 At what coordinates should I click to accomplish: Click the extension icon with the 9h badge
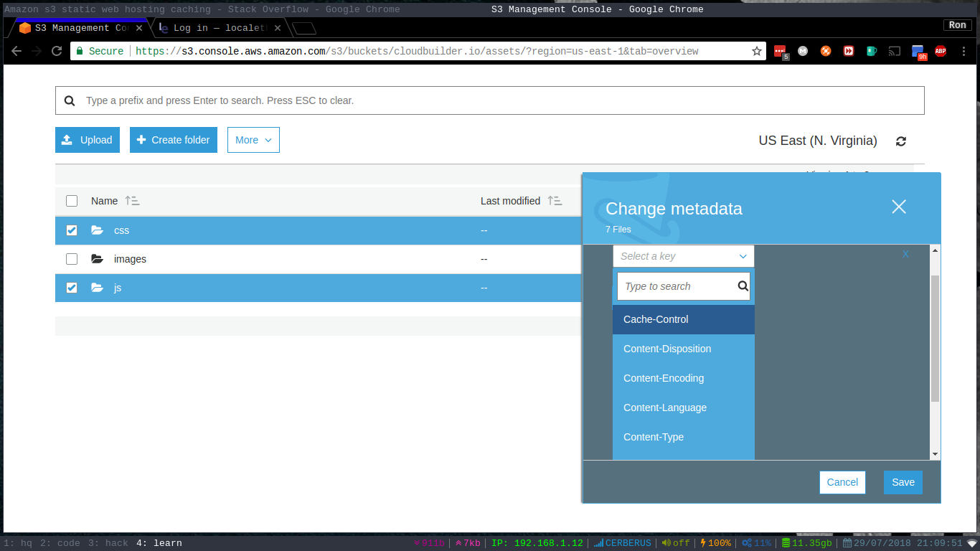[919, 51]
